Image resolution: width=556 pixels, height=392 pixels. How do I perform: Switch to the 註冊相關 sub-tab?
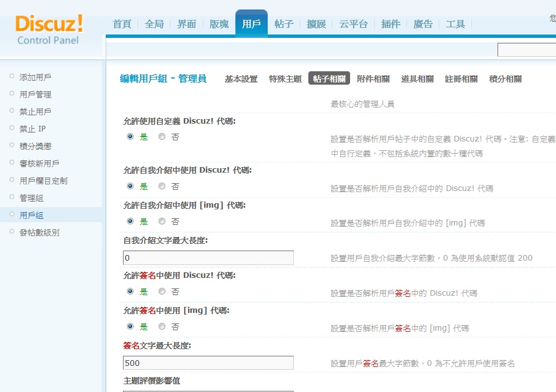(461, 79)
